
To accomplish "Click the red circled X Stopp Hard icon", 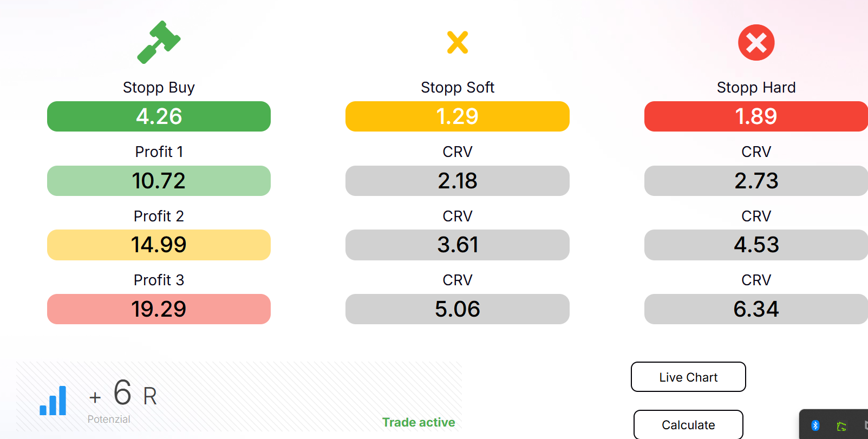I will [x=756, y=43].
